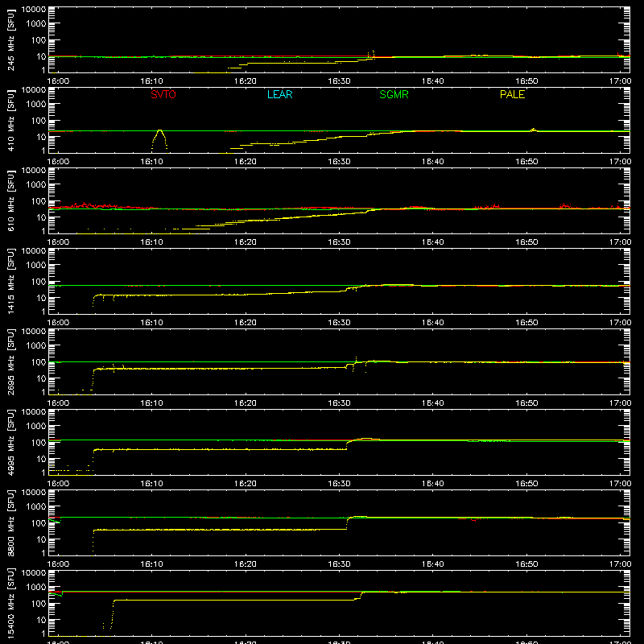Click the 16:50 tick label under 2695 MHz panel
The height and width of the screenshot is (644, 644).
[x=526, y=403]
